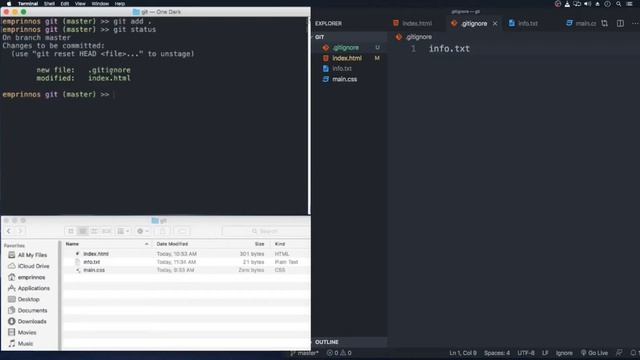Image resolution: width=640 pixels, height=360 pixels.
Task: Open the Edit menu in menu bar
Action: 65,4
